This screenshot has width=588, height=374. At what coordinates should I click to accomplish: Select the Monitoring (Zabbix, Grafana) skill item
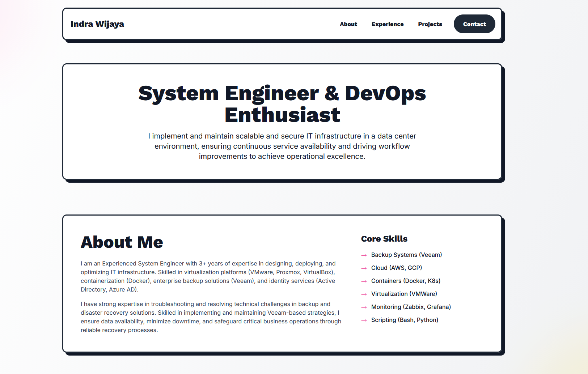coord(411,307)
